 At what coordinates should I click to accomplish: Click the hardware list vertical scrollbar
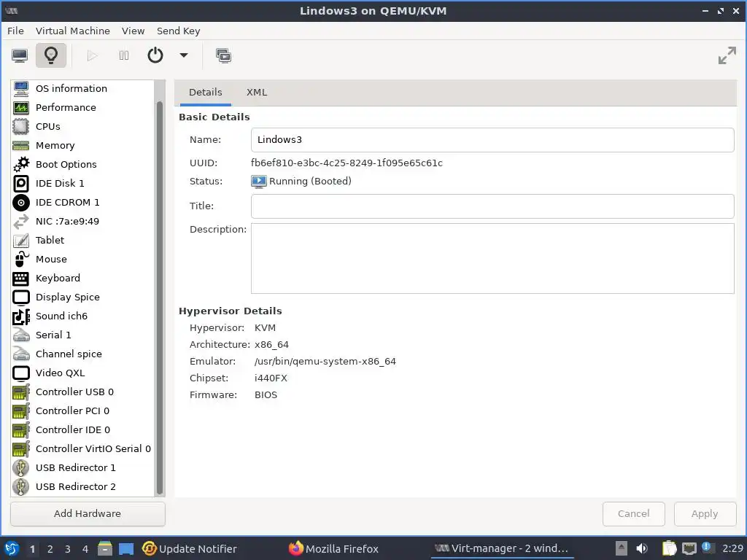pos(160,297)
